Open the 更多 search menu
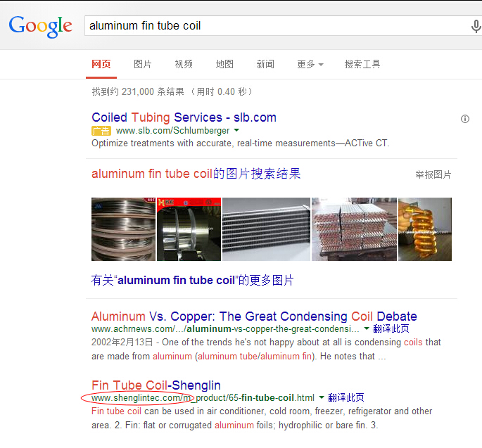Viewport: 482px width, 448px height. point(310,64)
